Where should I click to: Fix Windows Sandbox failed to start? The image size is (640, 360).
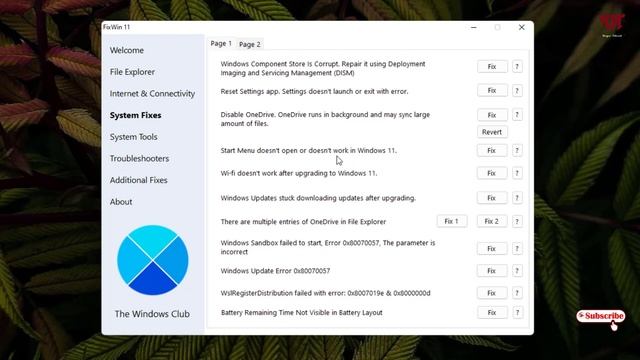[x=492, y=249]
